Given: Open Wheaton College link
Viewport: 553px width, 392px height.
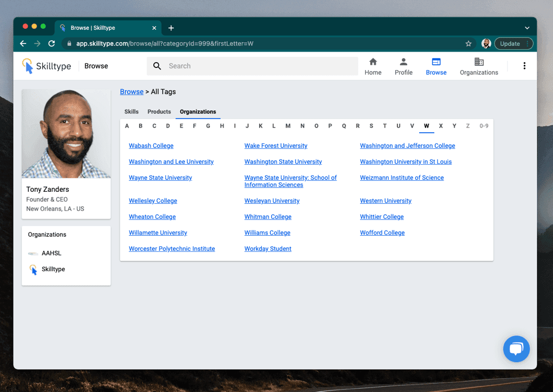Looking at the screenshot, I should (152, 217).
